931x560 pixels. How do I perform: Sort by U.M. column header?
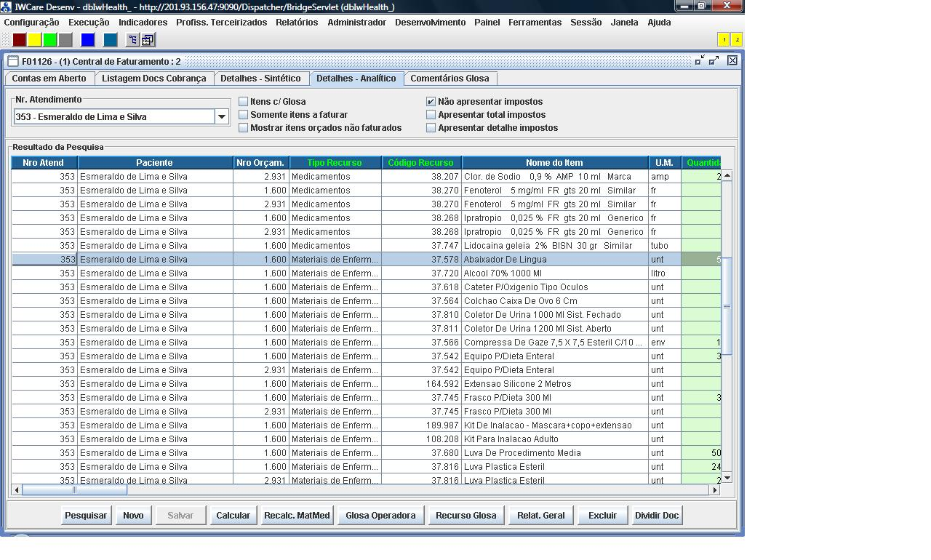coord(665,163)
